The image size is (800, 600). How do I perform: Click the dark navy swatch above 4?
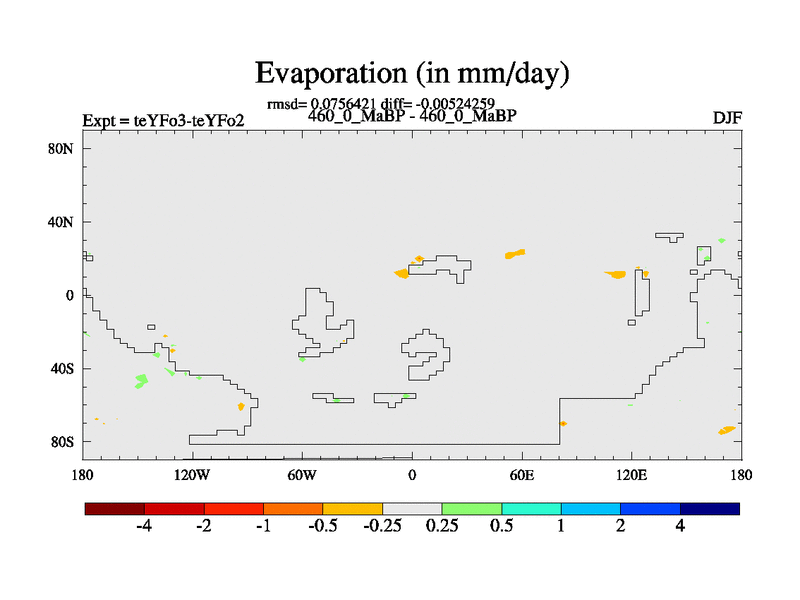click(710, 509)
